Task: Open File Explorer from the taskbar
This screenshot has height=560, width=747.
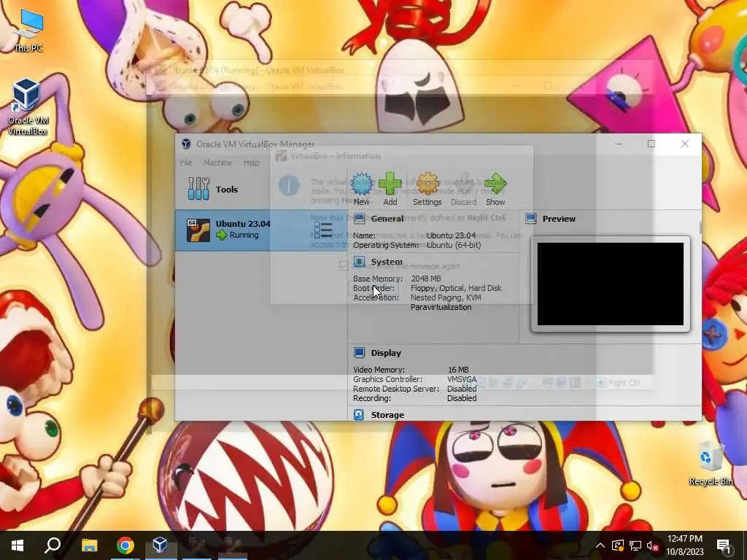Action: [x=89, y=545]
